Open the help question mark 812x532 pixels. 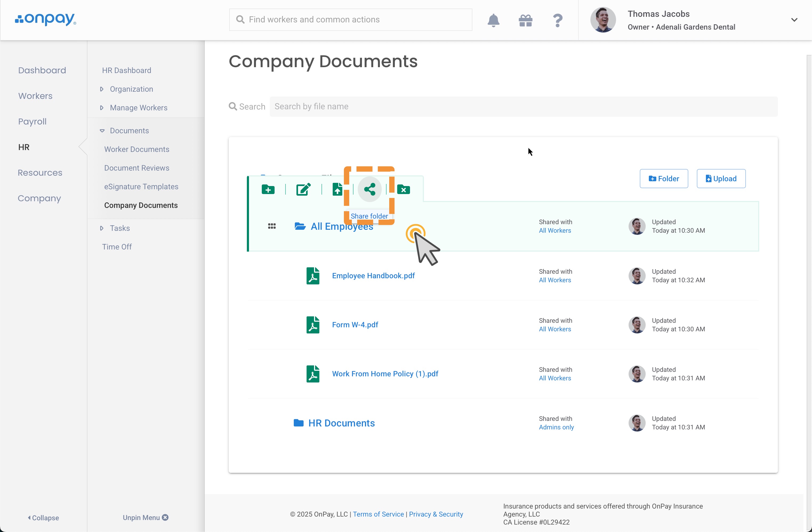tap(557, 21)
